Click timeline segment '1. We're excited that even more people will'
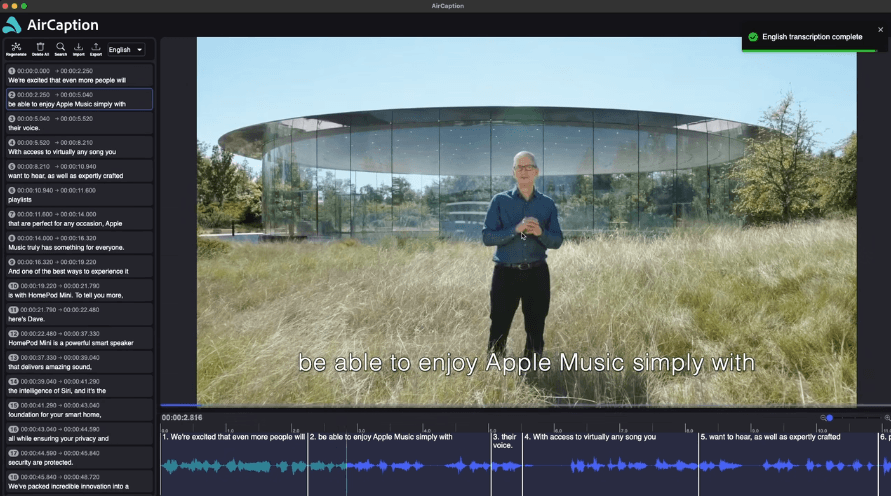Image resolution: width=891 pixels, height=496 pixels. coord(234,464)
